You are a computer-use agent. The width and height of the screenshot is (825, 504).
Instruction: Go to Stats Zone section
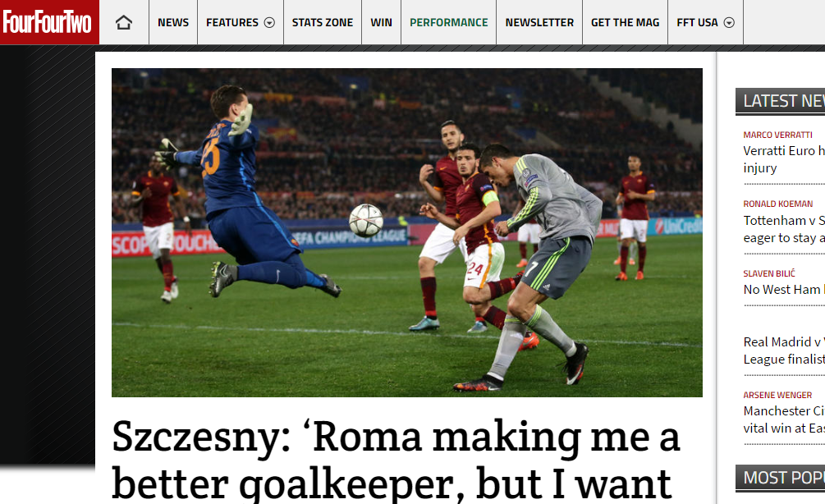323,23
